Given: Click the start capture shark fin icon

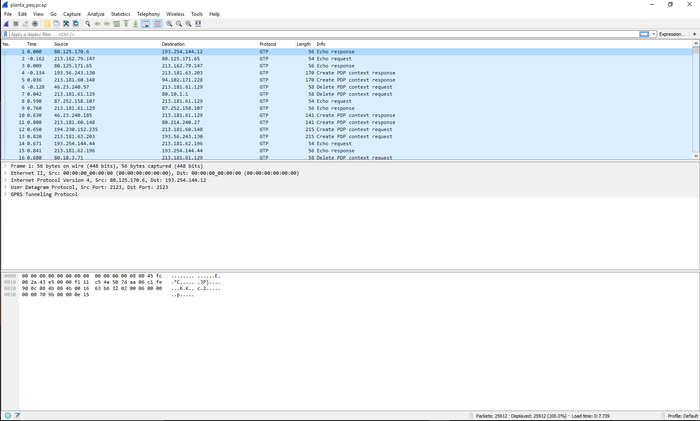Looking at the screenshot, I should (x=6, y=24).
